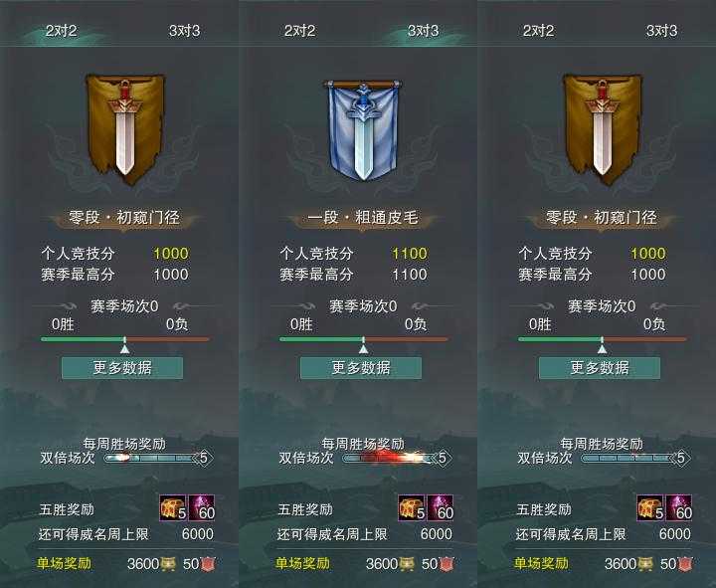Click 一段·粗通皮毛 rank title plate
This screenshot has height=588, width=716.
coord(363,218)
